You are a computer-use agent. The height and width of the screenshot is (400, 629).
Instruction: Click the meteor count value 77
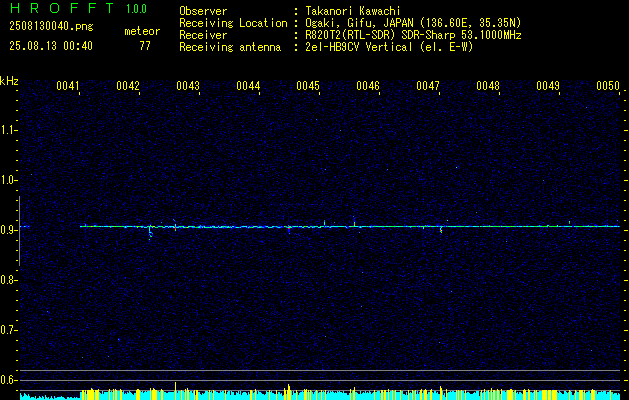(145, 46)
